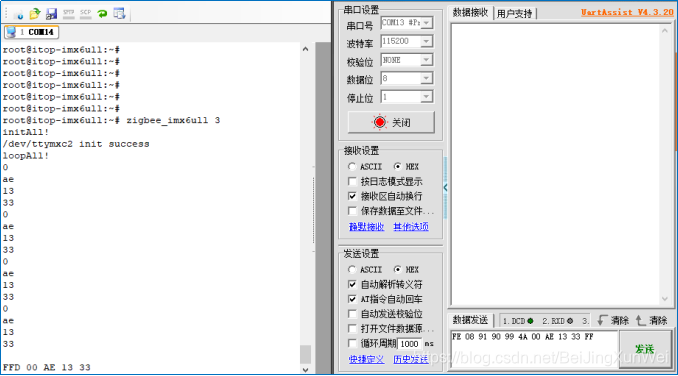Click the RXD indicator light
The height and width of the screenshot is (376, 678).
click(x=570, y=321)
